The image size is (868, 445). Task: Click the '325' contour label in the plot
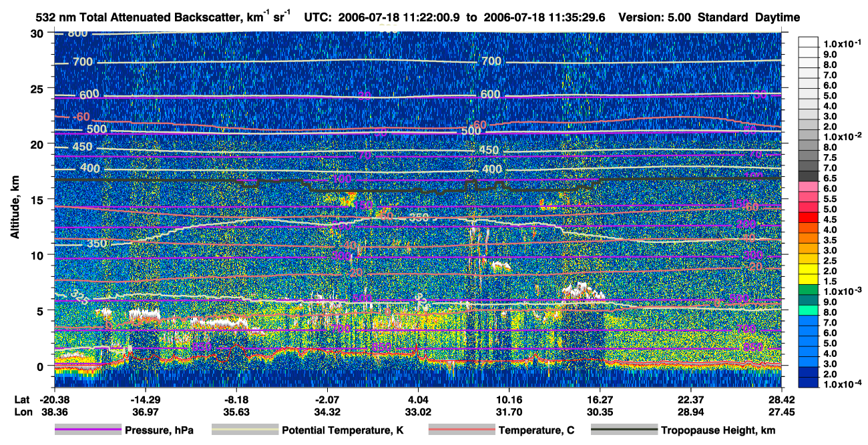79,296
